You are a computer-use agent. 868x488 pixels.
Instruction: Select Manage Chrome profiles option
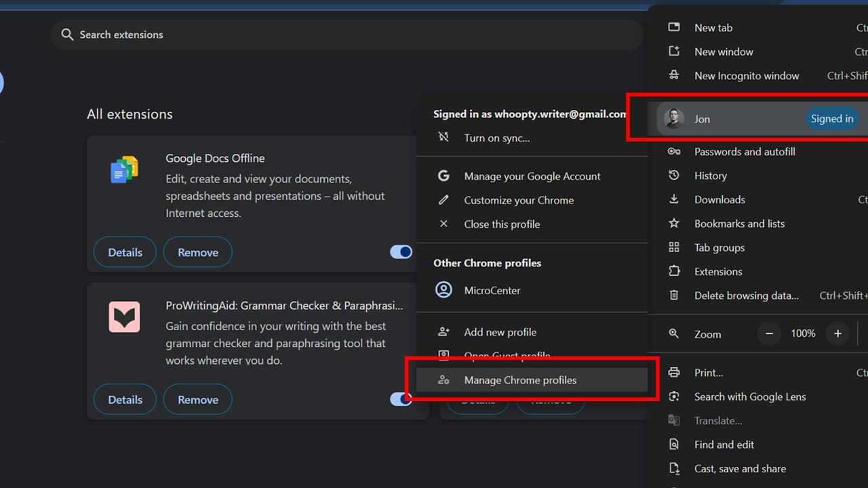click(x=532, y=380)
